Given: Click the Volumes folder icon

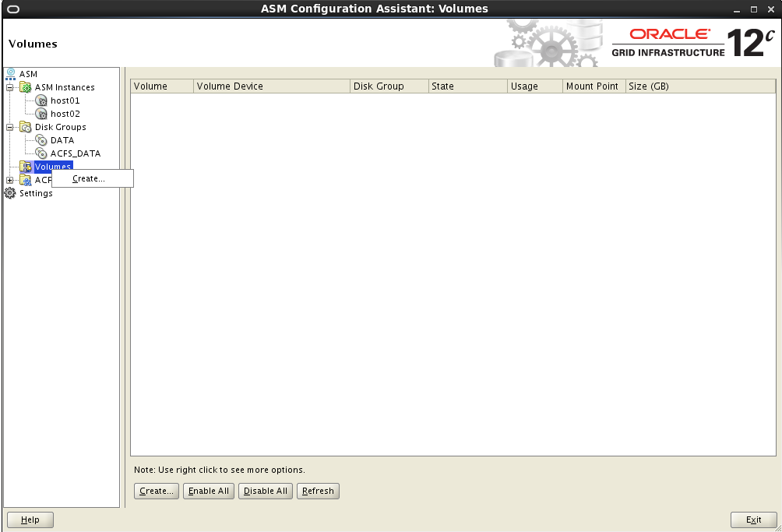Looking at the screenshot, I should click(26, 167).
